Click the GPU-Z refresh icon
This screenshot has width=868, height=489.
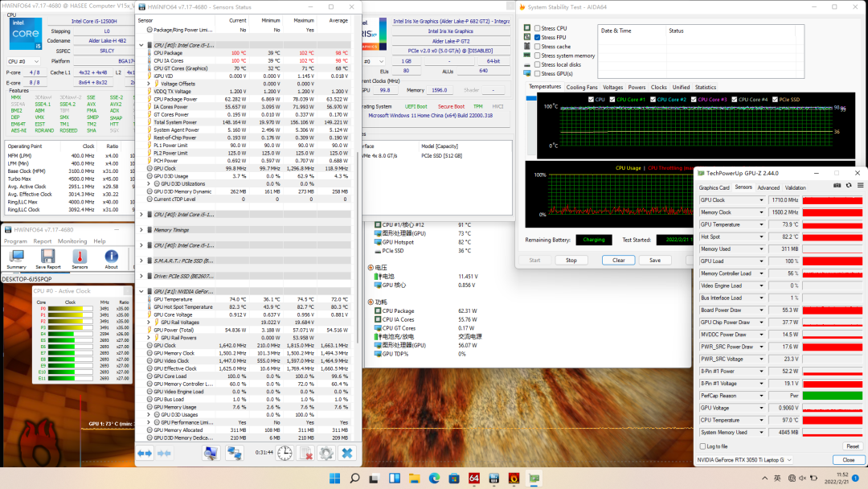pyautogui.click(x=849, y=186)
